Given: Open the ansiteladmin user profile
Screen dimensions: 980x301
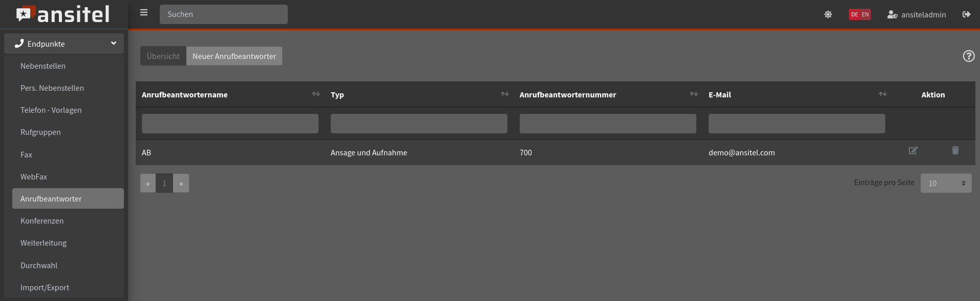Looking at the screenshot, I should pyautogui.click(x=917, y=14).
